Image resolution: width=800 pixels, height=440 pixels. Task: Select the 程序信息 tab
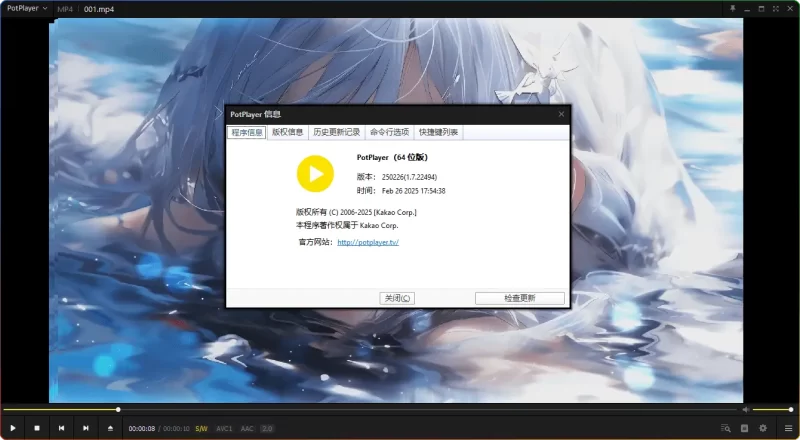pyautogui.click(x=247, y=132)
